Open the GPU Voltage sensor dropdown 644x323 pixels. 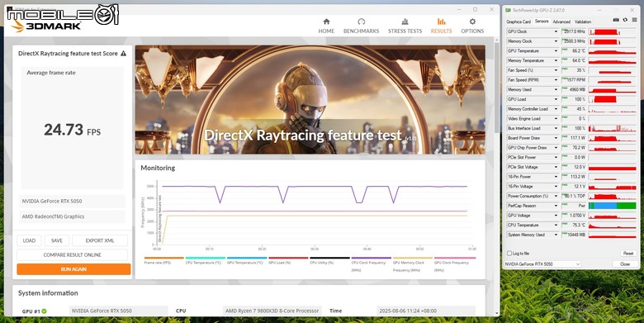pos(556,216)
